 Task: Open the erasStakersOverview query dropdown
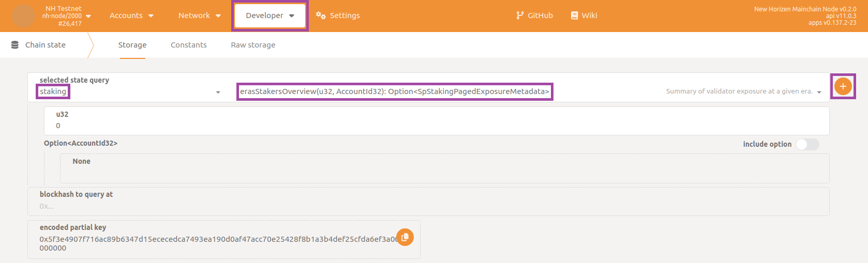pos(819,92)
